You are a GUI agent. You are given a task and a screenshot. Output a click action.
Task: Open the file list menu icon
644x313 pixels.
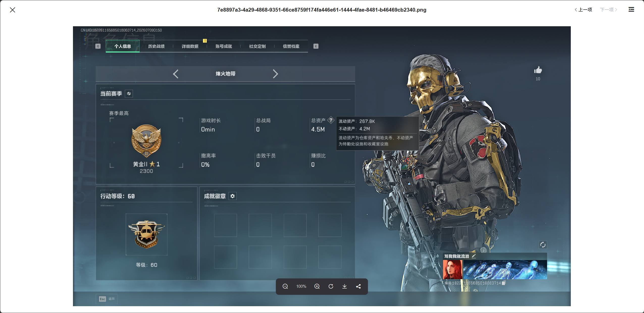click(x=631, y=10)
